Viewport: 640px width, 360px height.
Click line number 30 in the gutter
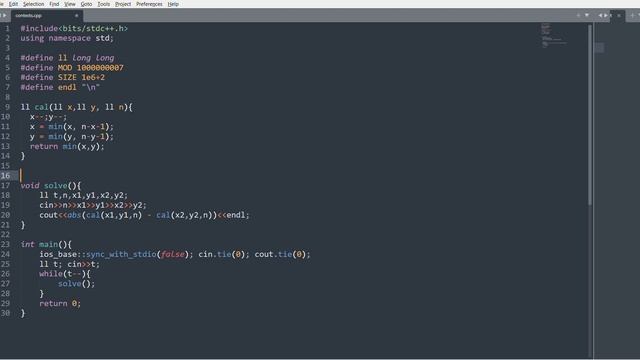[5, 313]
